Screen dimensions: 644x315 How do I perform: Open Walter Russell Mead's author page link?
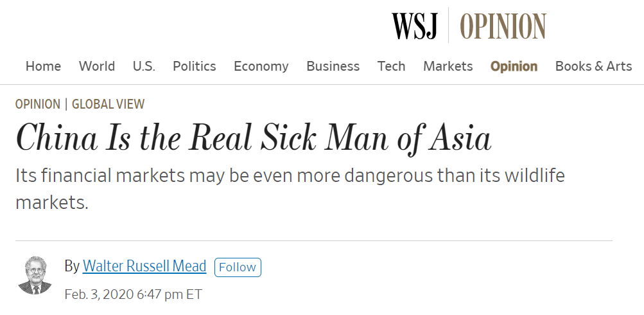[x=144, y=266]
